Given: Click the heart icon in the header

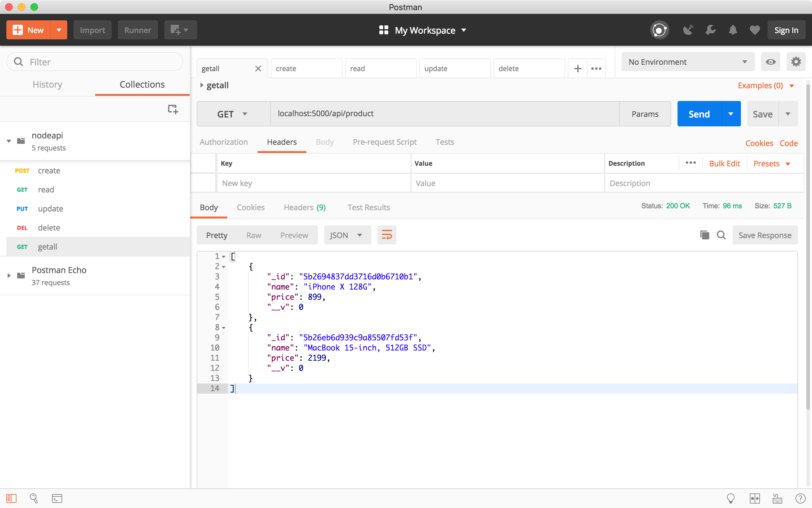Looking at the screenshot, I should point(755,30).
